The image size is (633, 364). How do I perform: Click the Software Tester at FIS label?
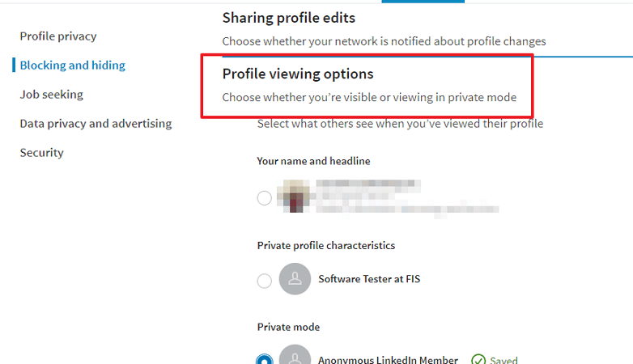tap(369, 279)
